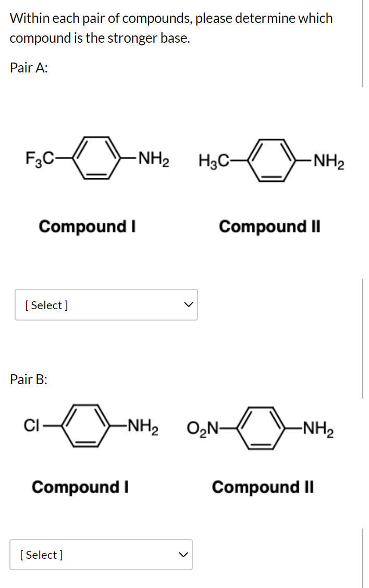
Task: Click the [Select] placeholder text for Pair A
Action: click(45, 305)
